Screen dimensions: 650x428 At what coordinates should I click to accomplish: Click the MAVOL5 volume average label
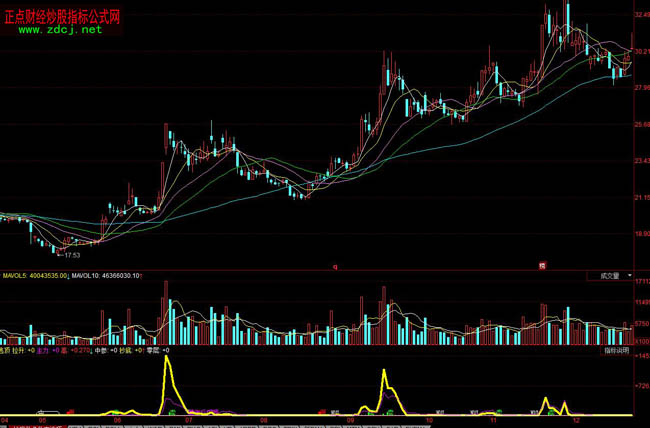[34, 275]
